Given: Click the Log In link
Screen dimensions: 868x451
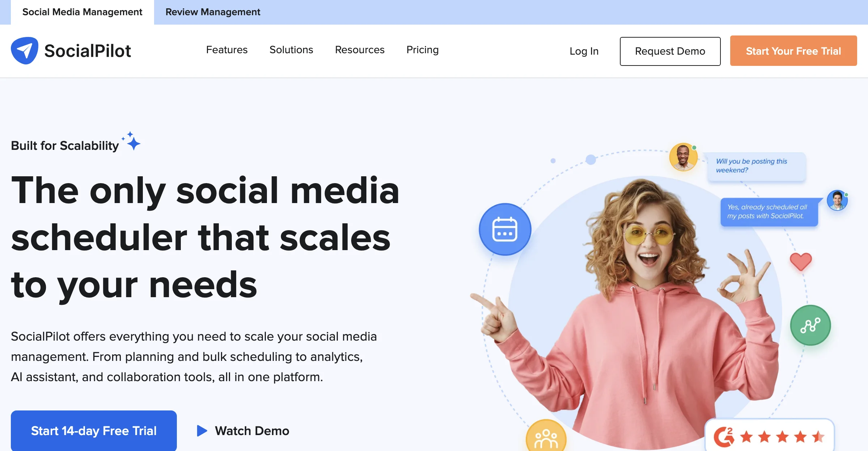Looking at the screenshot, I should [584, 51].
